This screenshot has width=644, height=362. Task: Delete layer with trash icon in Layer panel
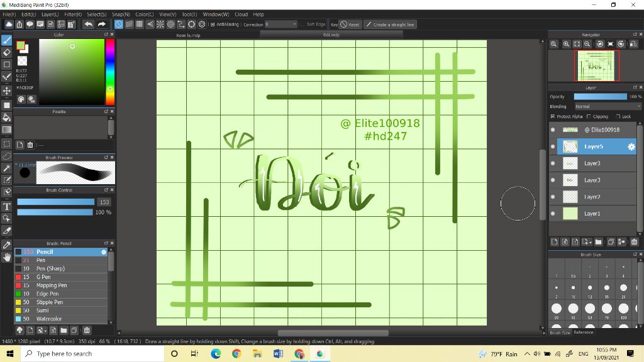(634, 242)
